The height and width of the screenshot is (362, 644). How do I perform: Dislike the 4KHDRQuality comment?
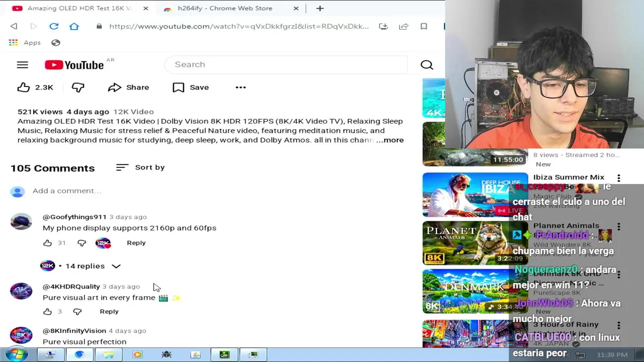click(x=77, y=312)
